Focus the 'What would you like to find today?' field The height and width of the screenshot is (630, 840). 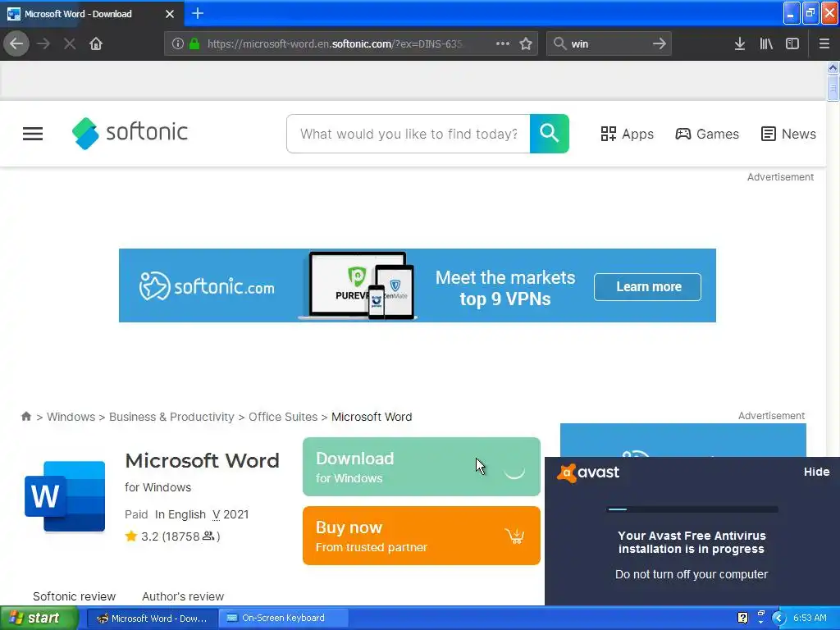[409, 134]
